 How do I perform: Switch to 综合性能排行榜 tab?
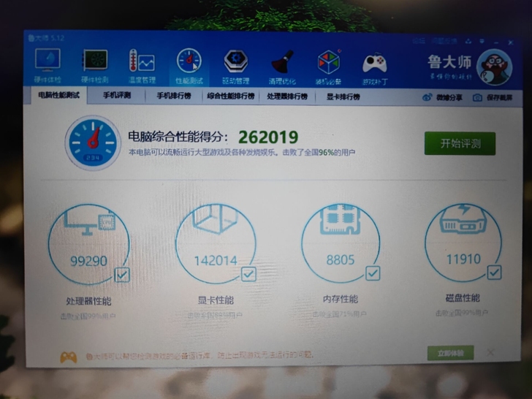pos(231,96)
